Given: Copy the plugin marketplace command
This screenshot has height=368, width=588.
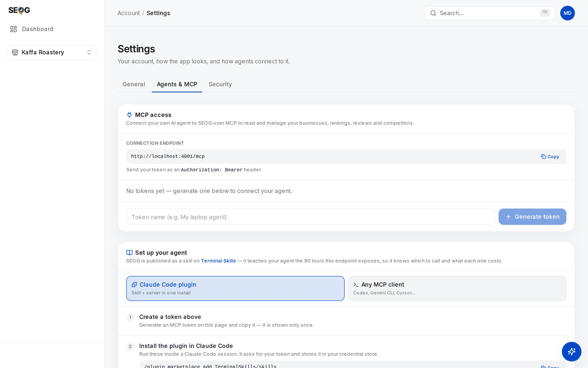Looking at the screenshot, I should (550, 366).
